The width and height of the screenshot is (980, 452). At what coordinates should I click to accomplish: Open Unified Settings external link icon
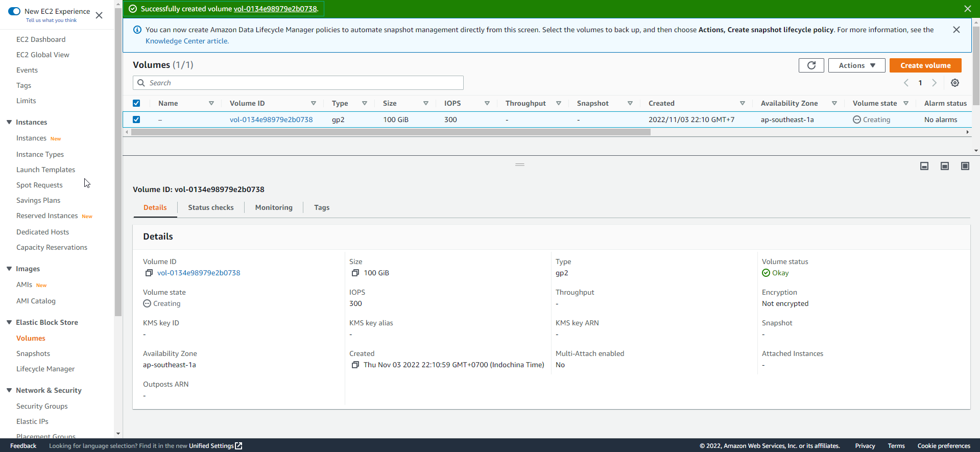[238, 446]
